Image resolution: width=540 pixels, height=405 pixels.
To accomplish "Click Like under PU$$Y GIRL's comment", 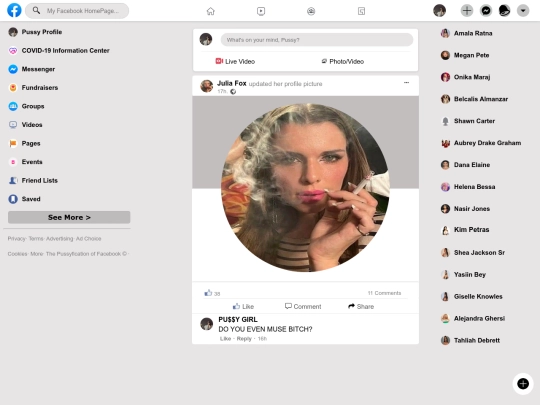I will click(225, 339).
